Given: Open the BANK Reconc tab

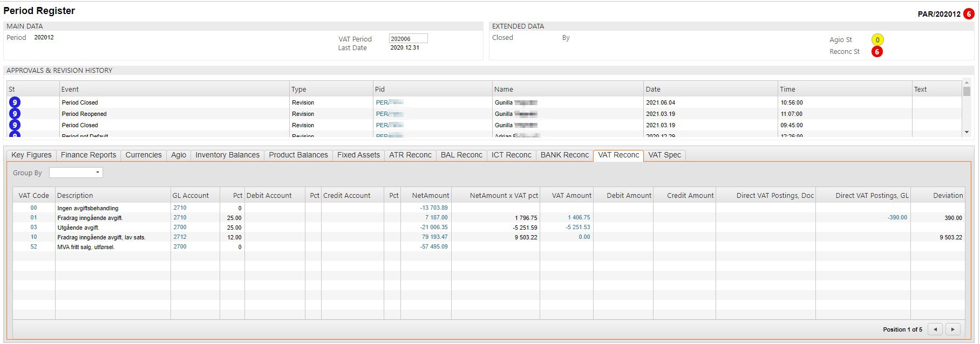Looking at the screenshot, I should [x=564, y=155].
